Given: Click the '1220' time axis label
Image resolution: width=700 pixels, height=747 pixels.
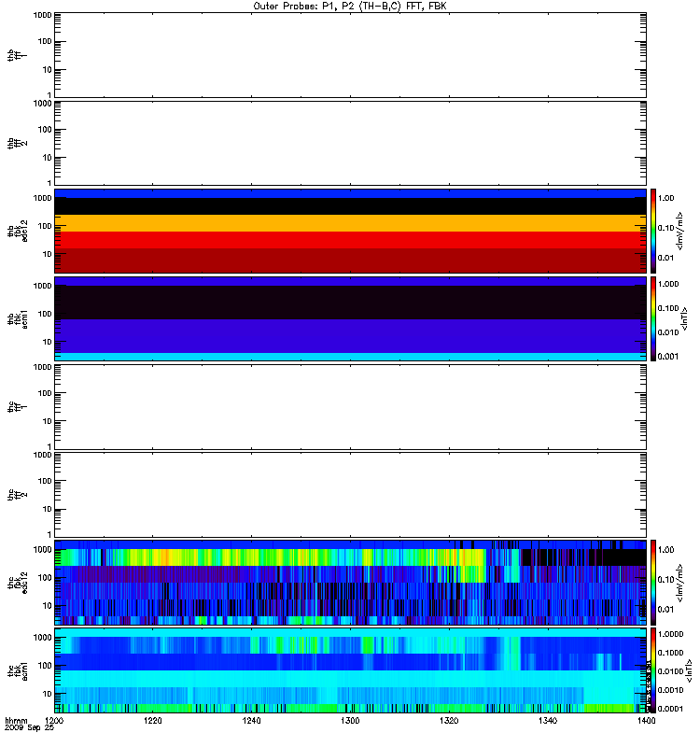Looking at the screenshot, I should [x=153, y=721].
